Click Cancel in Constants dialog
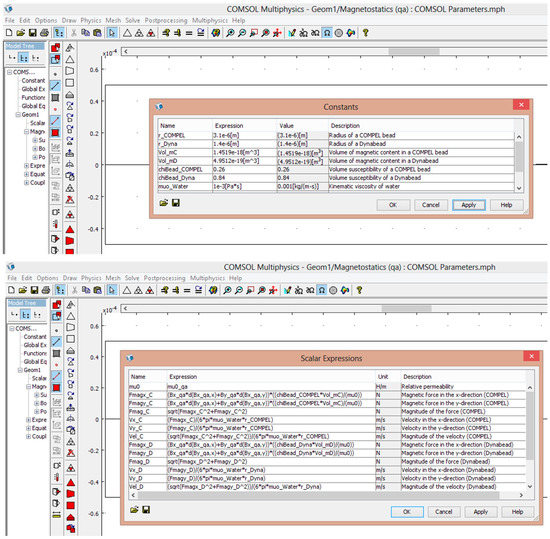This screenshot has width=550, height=539. [431, 205]
